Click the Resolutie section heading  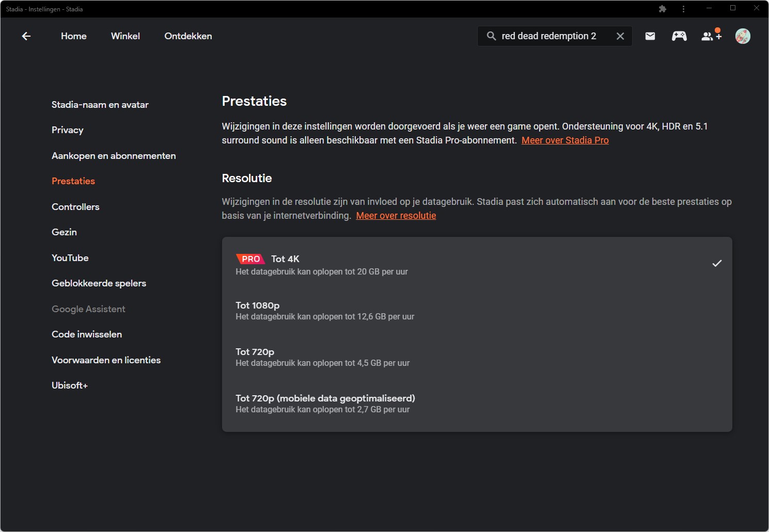247,178
